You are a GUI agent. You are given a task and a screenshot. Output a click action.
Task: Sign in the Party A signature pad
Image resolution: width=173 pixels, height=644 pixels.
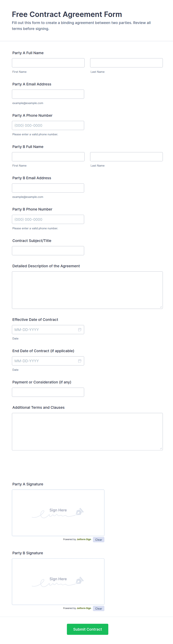pyautogui.click(x=58, y=512)
